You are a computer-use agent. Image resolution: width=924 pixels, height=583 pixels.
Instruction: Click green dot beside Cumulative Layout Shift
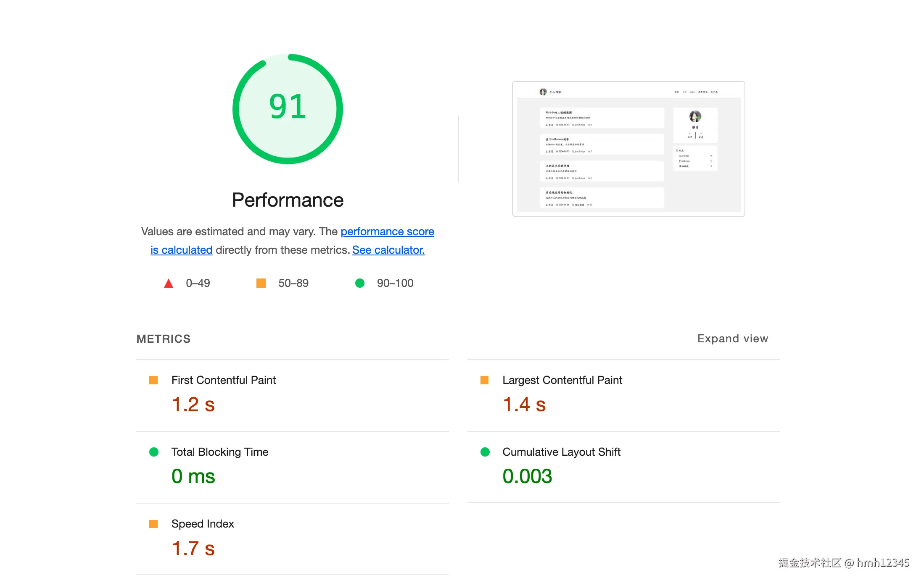click(485, 452)
